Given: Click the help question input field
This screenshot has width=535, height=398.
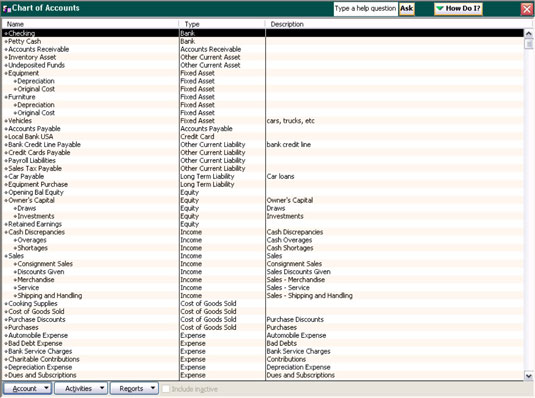Looking at the screenshot, I should (x=365, y=9).
